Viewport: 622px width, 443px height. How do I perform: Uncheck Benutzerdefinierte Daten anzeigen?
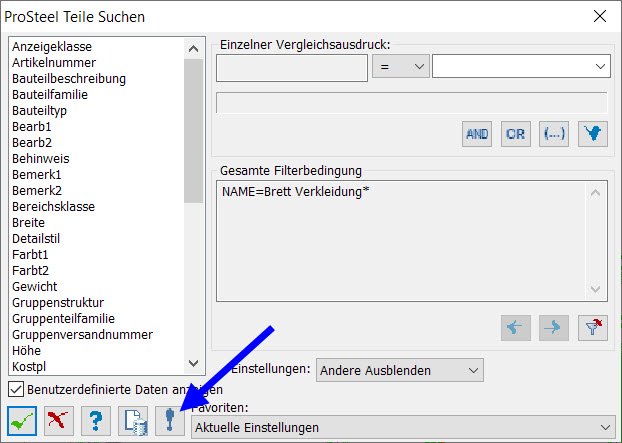pyautogui.click(x=16, y=389)
